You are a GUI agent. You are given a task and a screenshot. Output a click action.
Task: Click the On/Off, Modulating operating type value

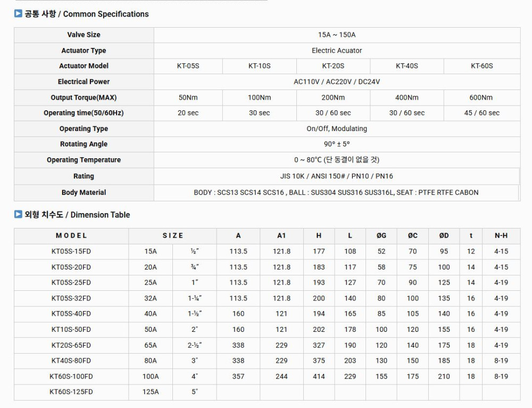click(337, 128)
